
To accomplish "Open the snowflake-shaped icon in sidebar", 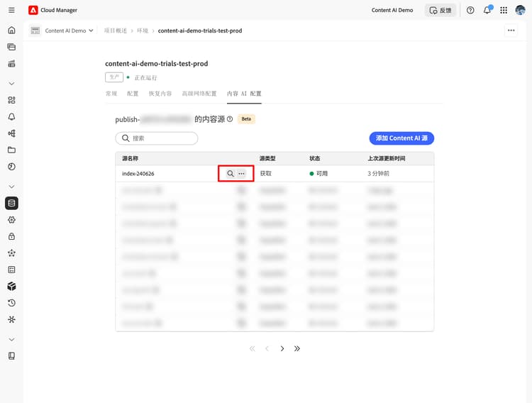I will coord(11,319).
